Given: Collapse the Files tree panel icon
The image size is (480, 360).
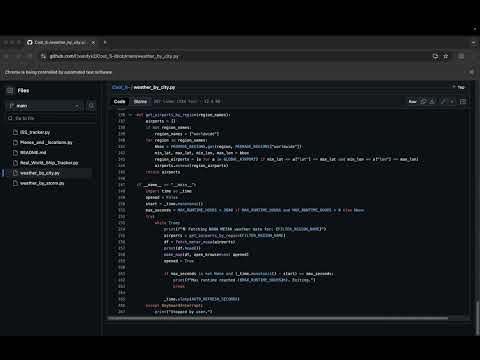Looking at the screenshot, I should (x=10, y=91).
